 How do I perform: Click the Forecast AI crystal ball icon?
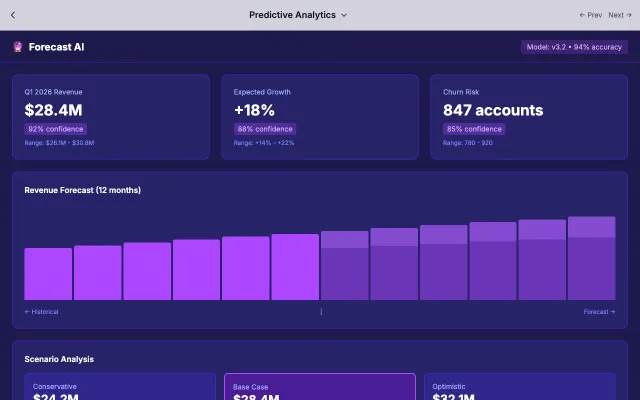pyautogui.click(x=18, y=47)
